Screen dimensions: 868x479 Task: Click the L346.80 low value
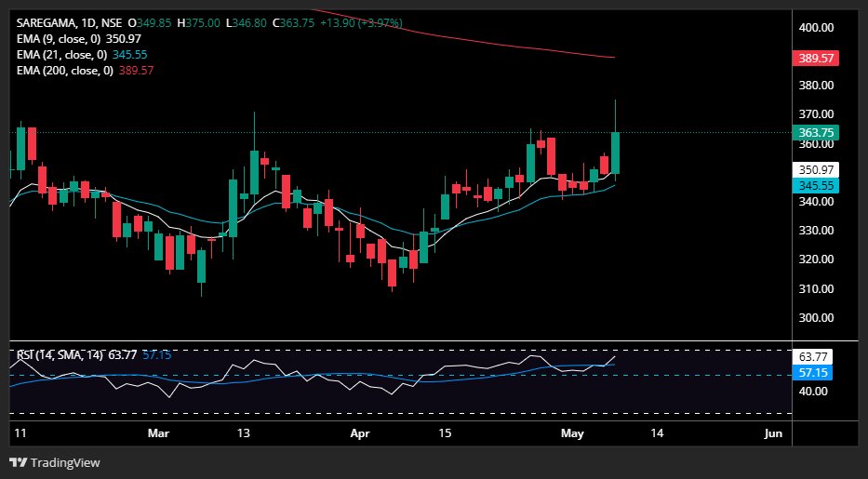(x=247, y=23)
